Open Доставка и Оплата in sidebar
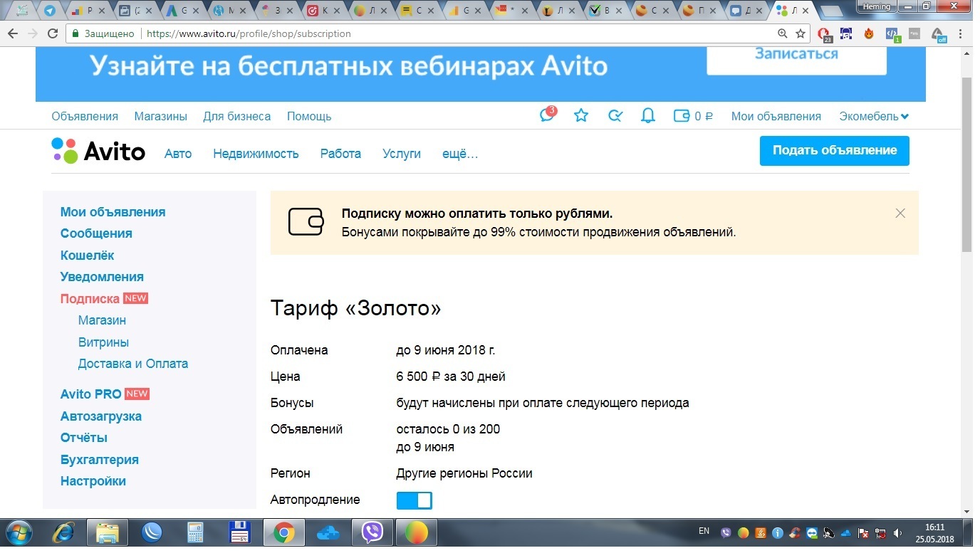980x558 pixels. tap(133, 364)
